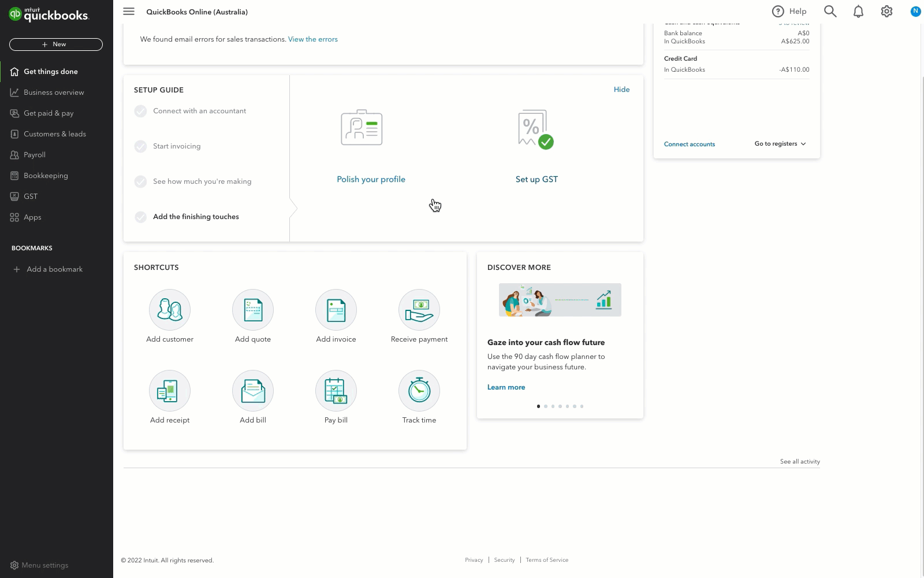
Task: Open the Terms of Service footer link
Action: 547,560
